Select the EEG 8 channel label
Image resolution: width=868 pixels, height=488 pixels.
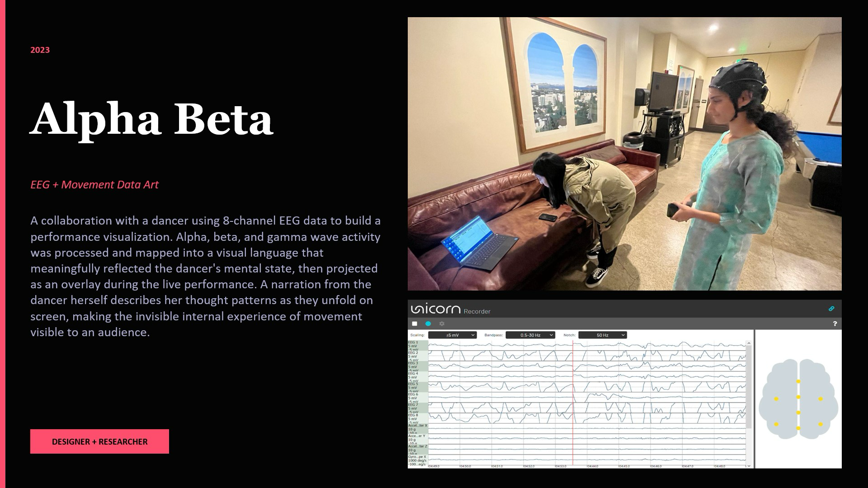point(418,419)
